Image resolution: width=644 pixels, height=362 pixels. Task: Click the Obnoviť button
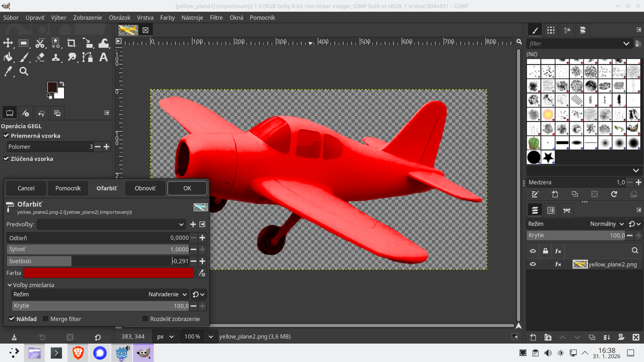pyautogui.click(x=145, y=188)
